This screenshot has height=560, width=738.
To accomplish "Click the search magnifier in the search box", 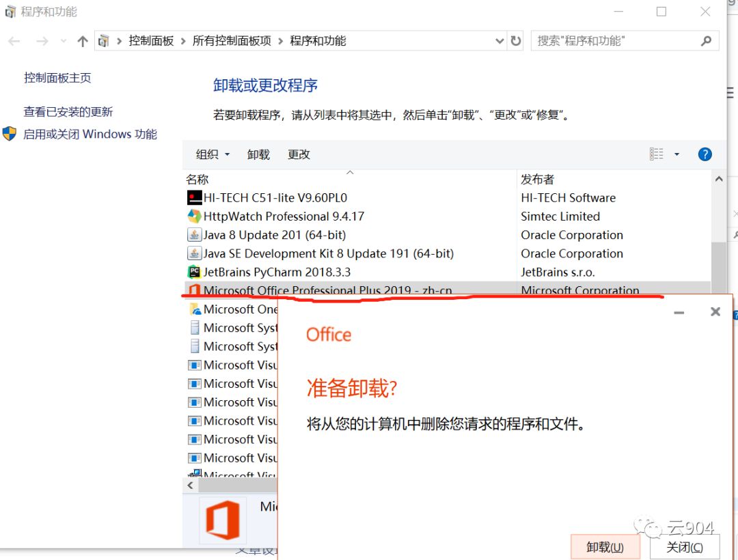I will 706,40.
